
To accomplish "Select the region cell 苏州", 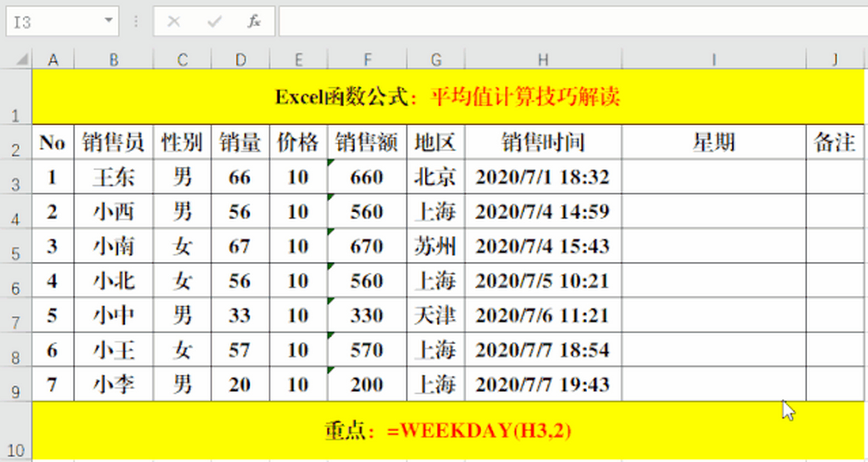I will point(436,246).
